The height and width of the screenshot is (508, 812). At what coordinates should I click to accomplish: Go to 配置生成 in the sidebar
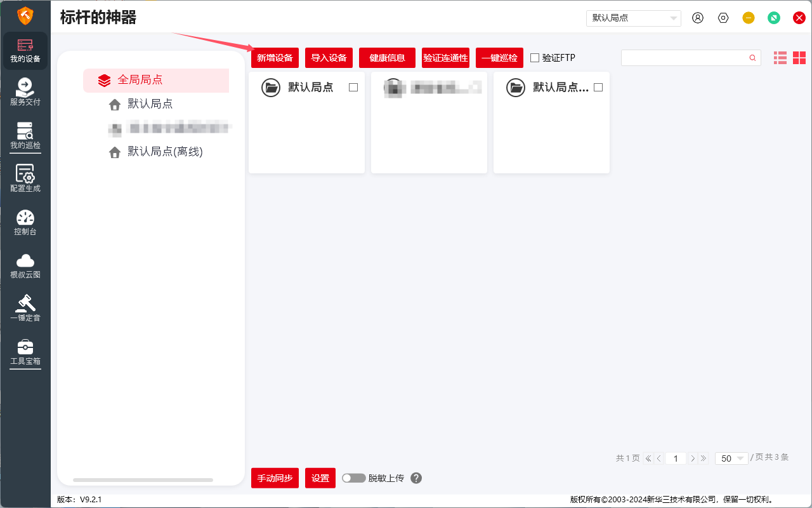point(25,178)
